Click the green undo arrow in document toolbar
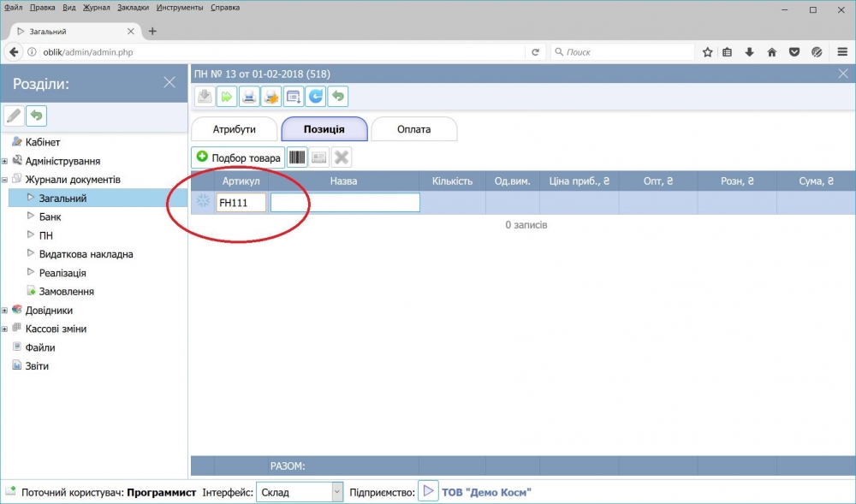Viewport: 856px width, 504px height. click(x=338, y=97)
